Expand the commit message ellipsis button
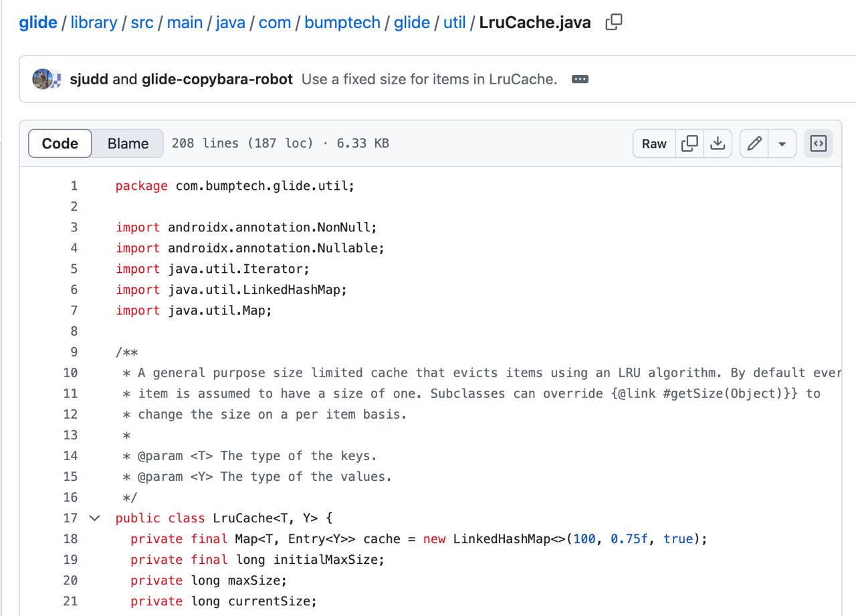 click(580, 79)
